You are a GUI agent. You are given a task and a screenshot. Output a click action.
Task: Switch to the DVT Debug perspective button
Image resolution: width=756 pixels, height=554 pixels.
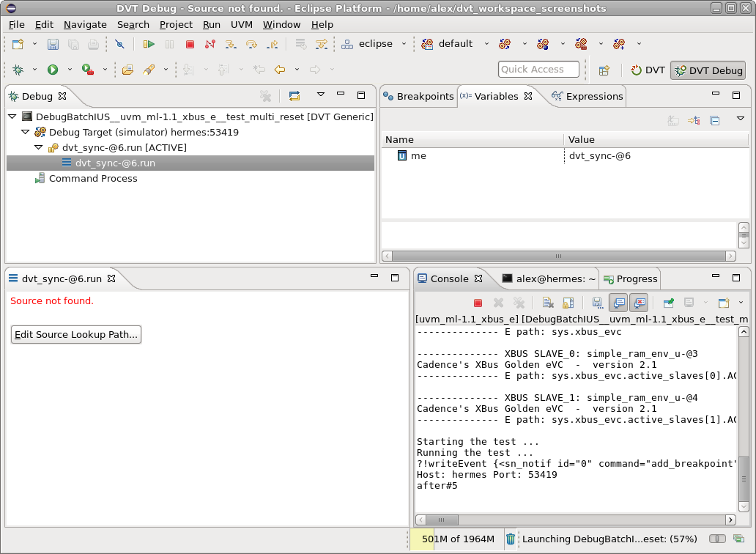(x=708, y=70)
